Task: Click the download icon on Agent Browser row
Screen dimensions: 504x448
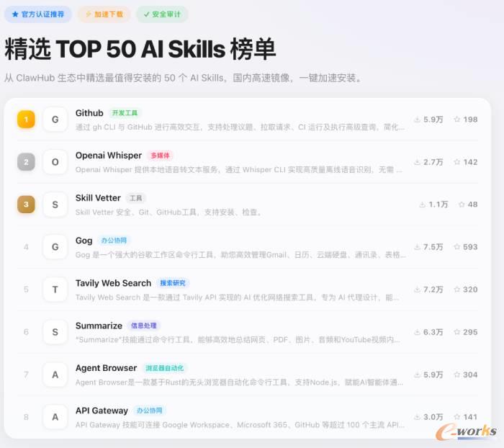Action: tap(417, 375)
